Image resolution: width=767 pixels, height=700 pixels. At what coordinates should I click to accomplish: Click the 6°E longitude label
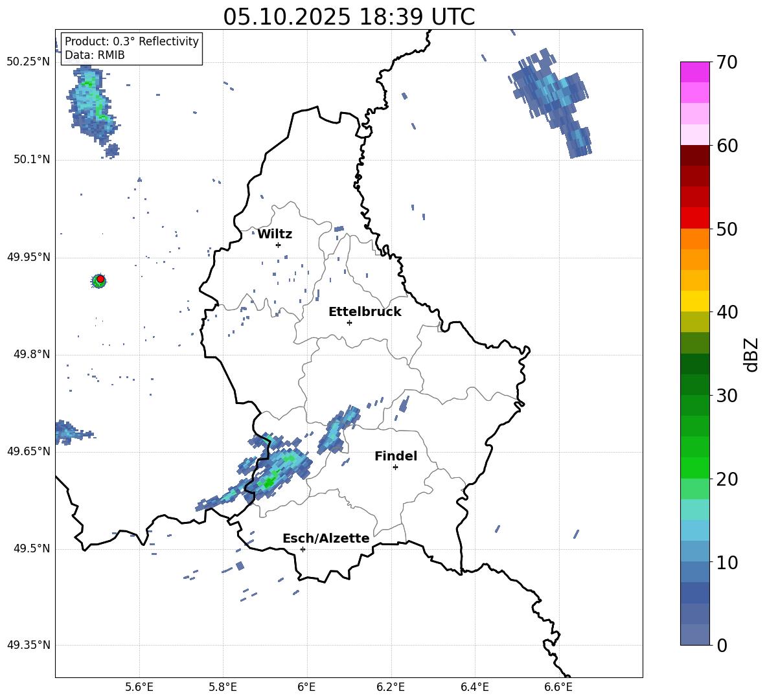click(x=306, y=687)
